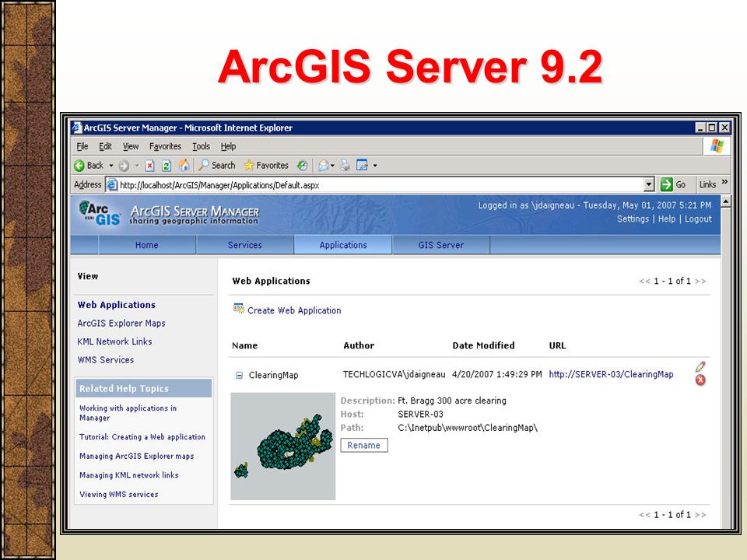Open Tutorial: Creating a Web application help
Viewport: 747px width, 560px height.
(x=142, y=437)
